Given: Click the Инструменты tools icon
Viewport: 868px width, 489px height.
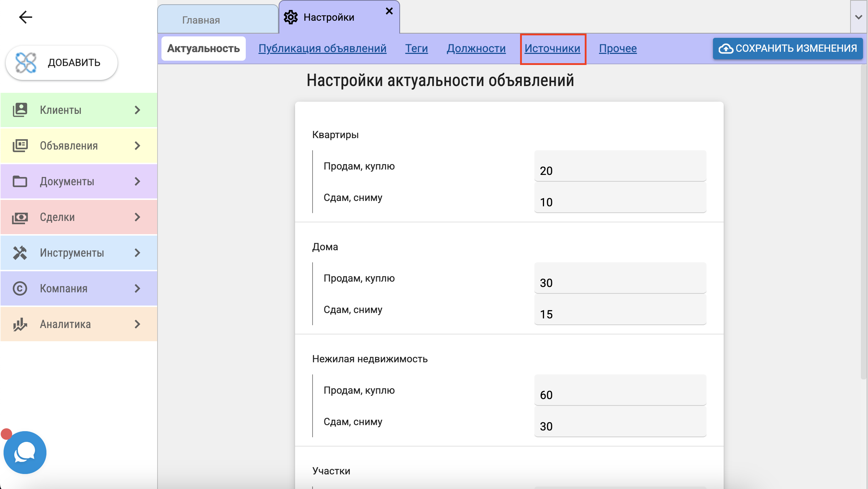Looking at the screenshot, I should (20, 253).
